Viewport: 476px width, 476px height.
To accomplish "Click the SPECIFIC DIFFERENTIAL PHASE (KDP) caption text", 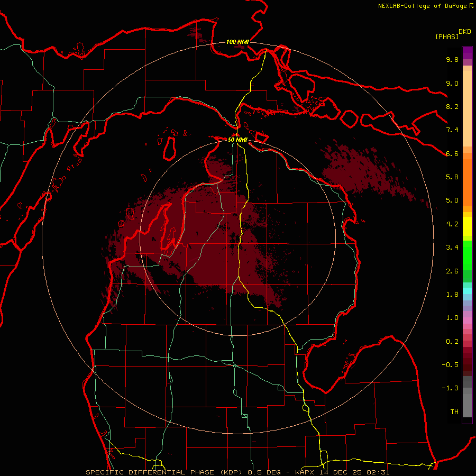I will [x=166, y=472].
